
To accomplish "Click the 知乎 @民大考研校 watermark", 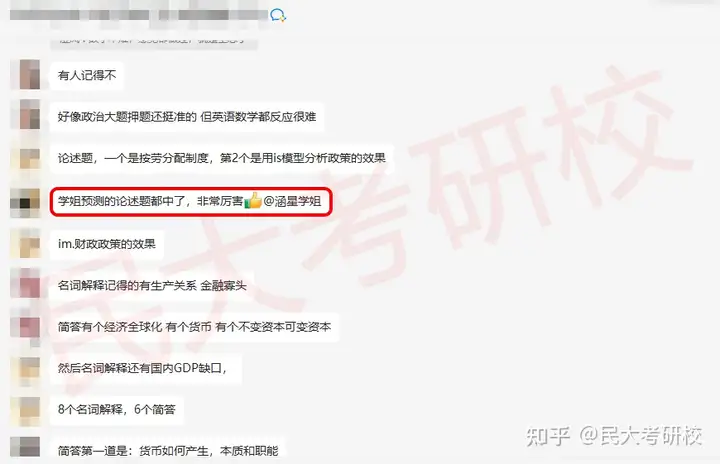I will tap(614, 436).
